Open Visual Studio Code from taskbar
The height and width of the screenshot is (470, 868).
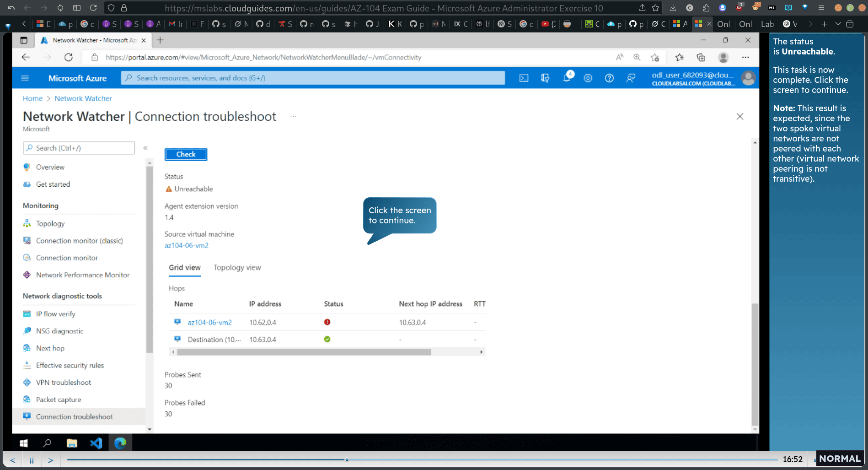click(x=96, y=443)
